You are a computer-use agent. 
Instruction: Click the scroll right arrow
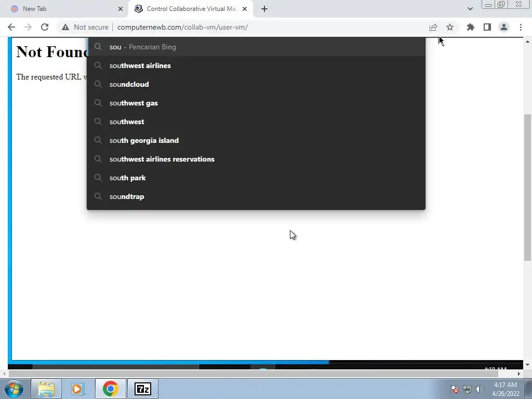[x=519, y=374]
